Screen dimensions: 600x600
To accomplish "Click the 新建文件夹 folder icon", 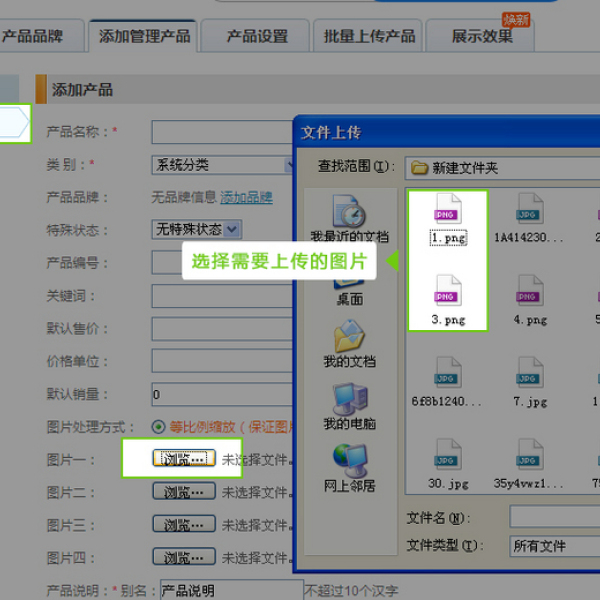I will (x=419, y=168).
